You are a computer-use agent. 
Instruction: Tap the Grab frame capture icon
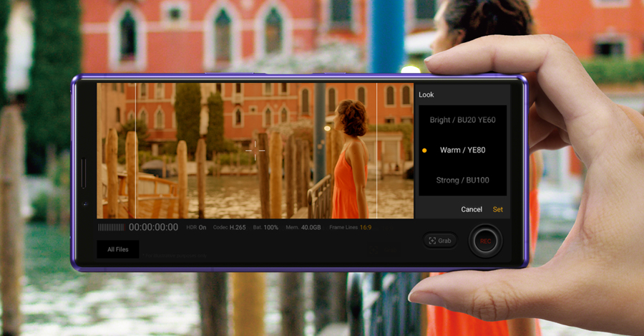click(x=432, y=241)
